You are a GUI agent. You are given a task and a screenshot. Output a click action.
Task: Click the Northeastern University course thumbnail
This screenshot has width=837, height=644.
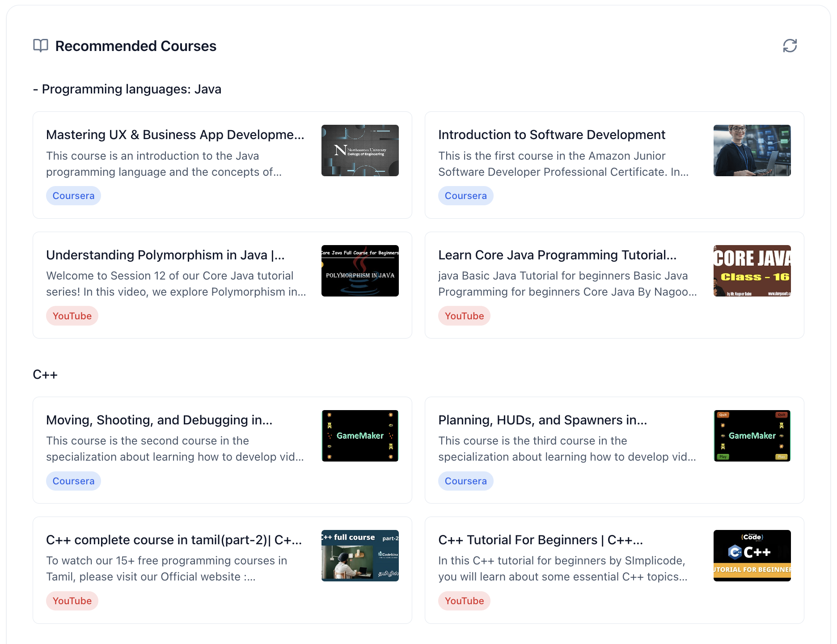tap(360, 151)
